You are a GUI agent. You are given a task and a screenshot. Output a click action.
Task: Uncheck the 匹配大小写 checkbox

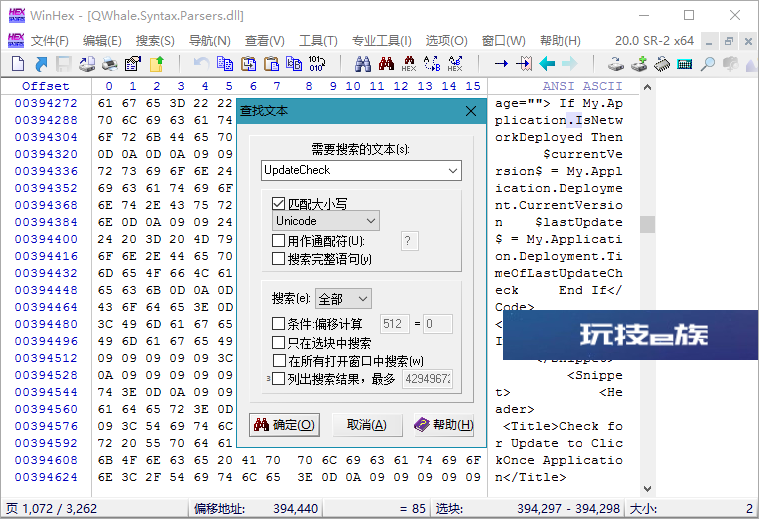(x=278, y=204)
